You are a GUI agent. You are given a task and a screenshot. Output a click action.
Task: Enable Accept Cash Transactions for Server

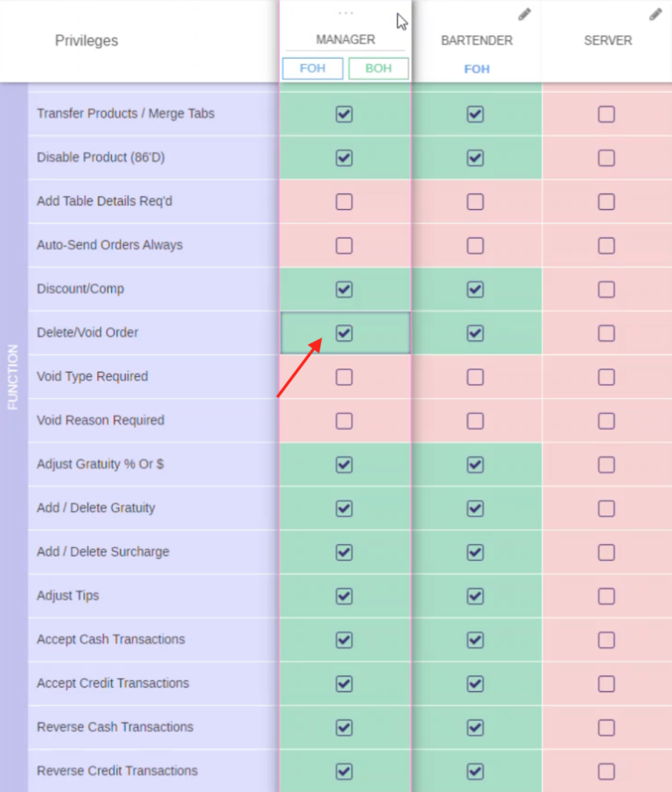tap(606, 640)
